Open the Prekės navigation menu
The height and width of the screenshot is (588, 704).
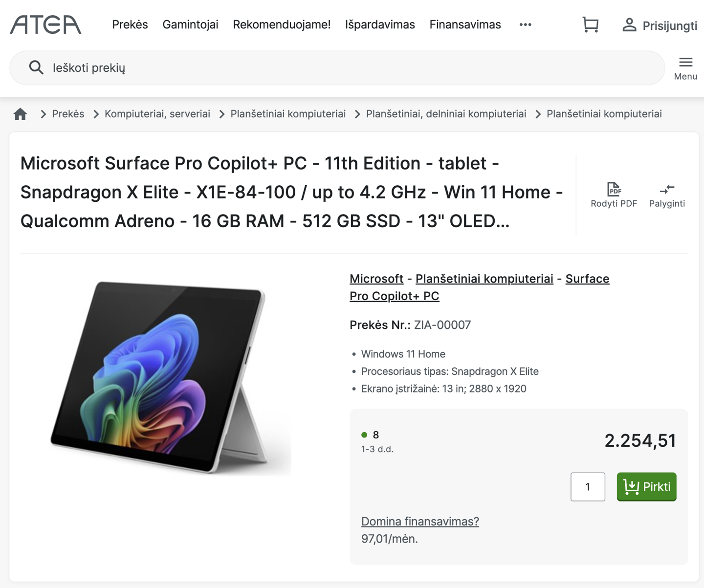[x=130, y=24]
